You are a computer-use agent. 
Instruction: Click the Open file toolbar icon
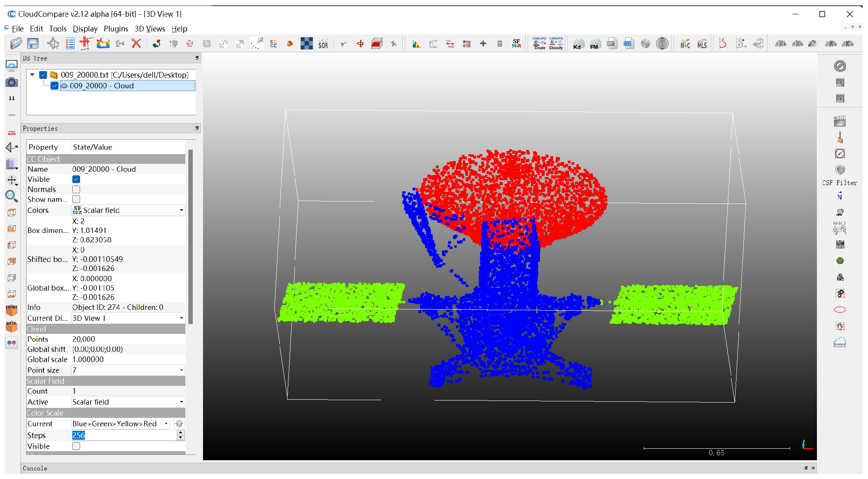16,43
